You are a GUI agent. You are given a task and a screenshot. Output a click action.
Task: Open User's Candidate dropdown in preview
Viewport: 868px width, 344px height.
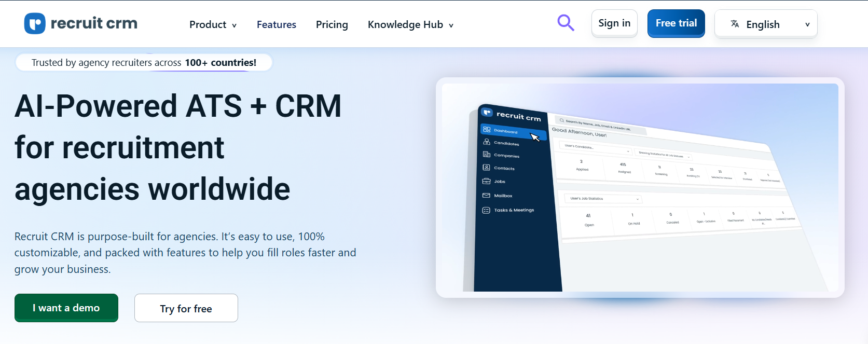tap(596, 148)
